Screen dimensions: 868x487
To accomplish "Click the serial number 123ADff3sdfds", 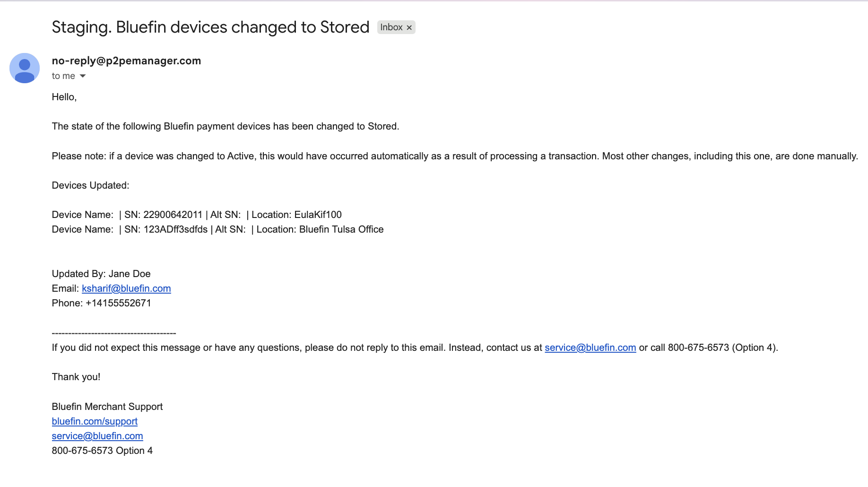I will coord(175,229).
